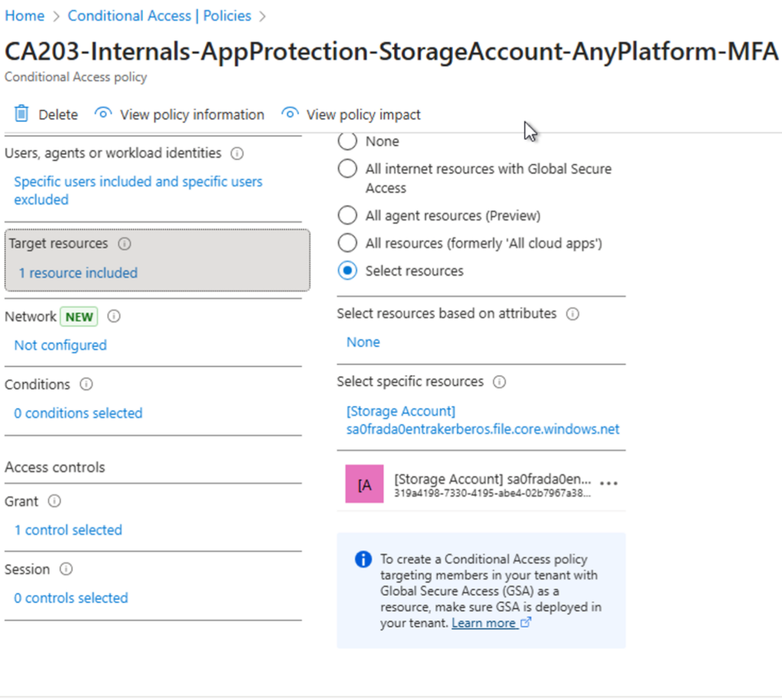782x700 pixels.
Task: Click info icon next to Conditions
Action: 86,385
